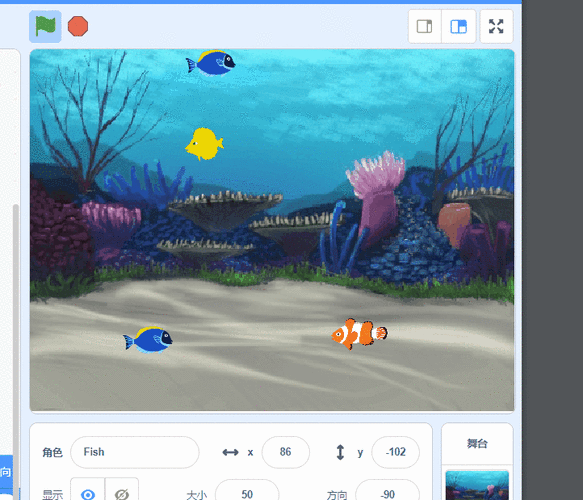
Task: Edit the y position value -102
Action: [x=396, y=452]
